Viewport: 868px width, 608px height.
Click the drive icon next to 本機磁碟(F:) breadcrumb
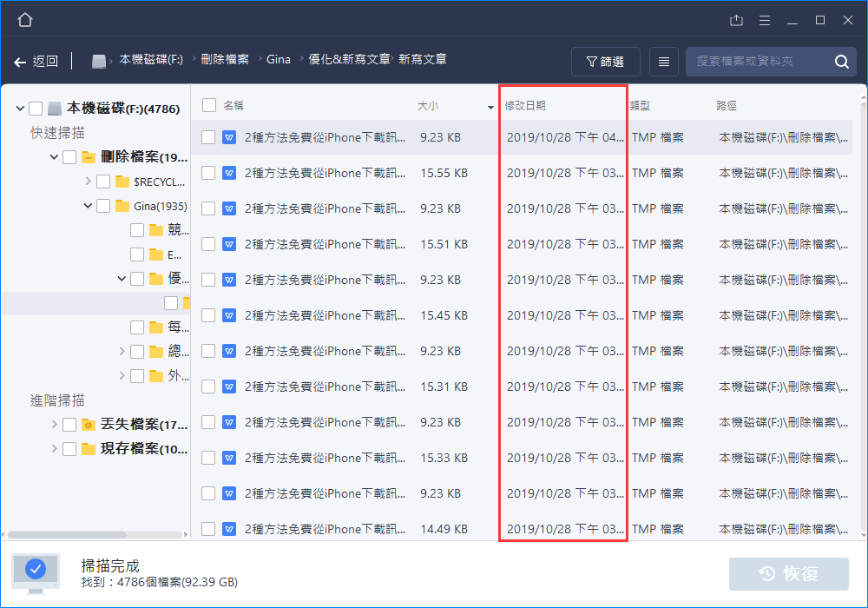[98, 61]
